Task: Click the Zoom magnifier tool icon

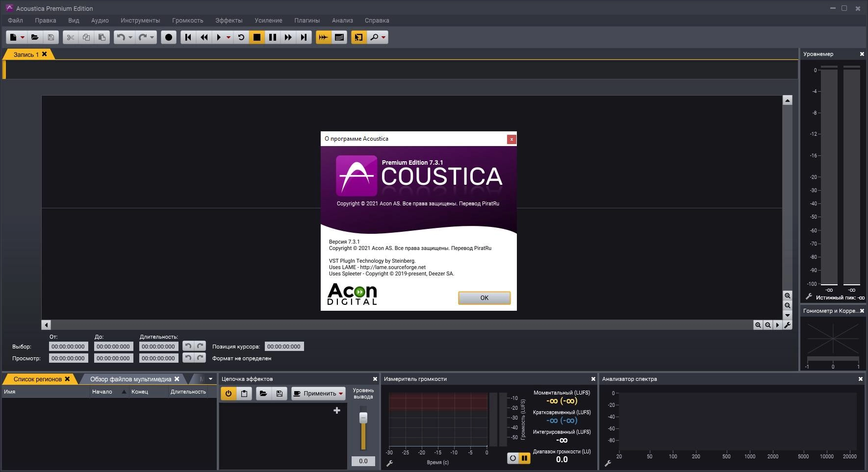Action: coord(374,37)
